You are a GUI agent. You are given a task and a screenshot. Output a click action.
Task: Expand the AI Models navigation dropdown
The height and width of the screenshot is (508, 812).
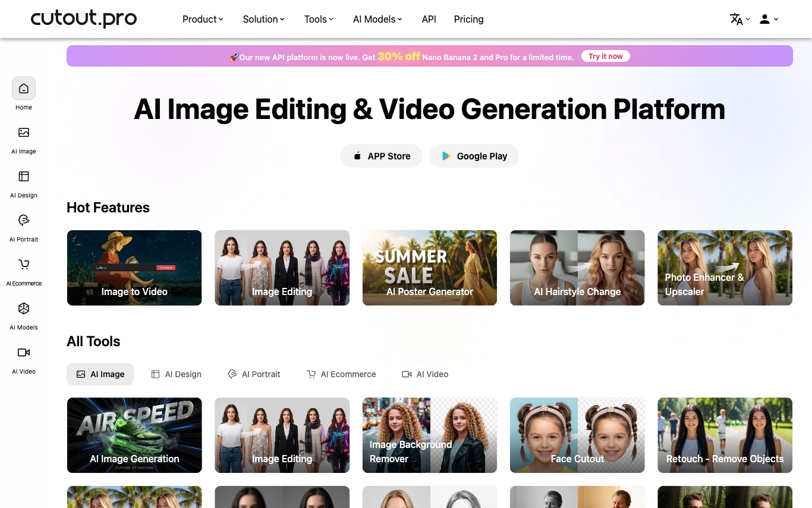coord(377,19)
